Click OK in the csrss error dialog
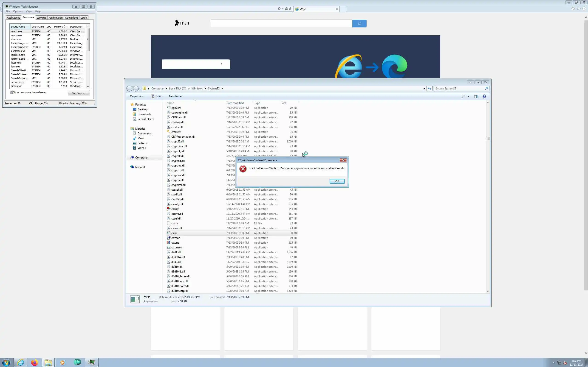The height and width of the screenshot is (367, 588). (x=337, y=181)
